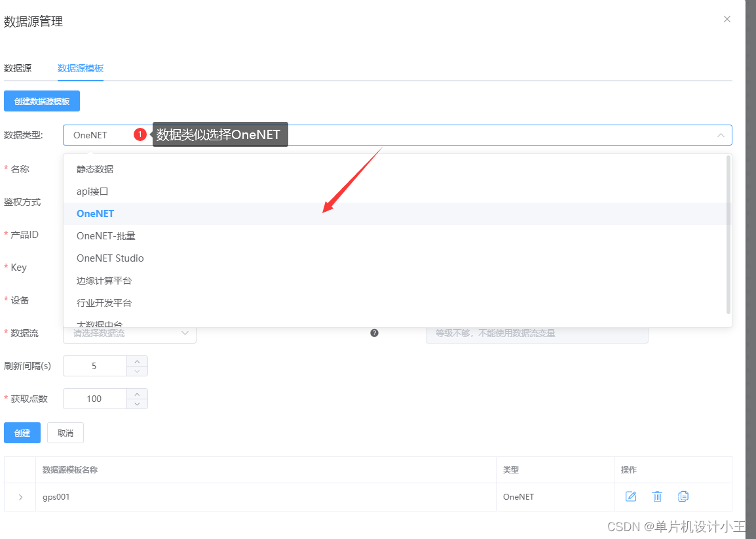
Task: Click the 数据流变量 input field
Action: (x=537, y=334)
